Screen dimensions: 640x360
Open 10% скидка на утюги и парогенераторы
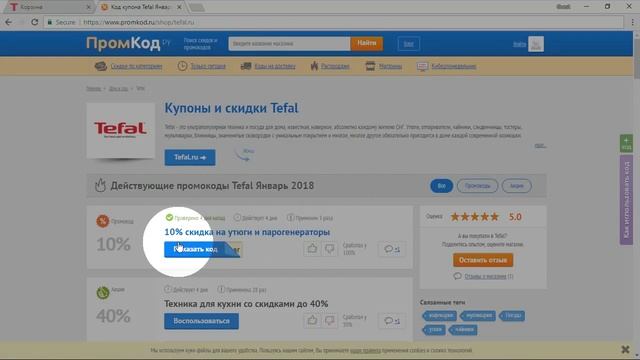point(247,232)
